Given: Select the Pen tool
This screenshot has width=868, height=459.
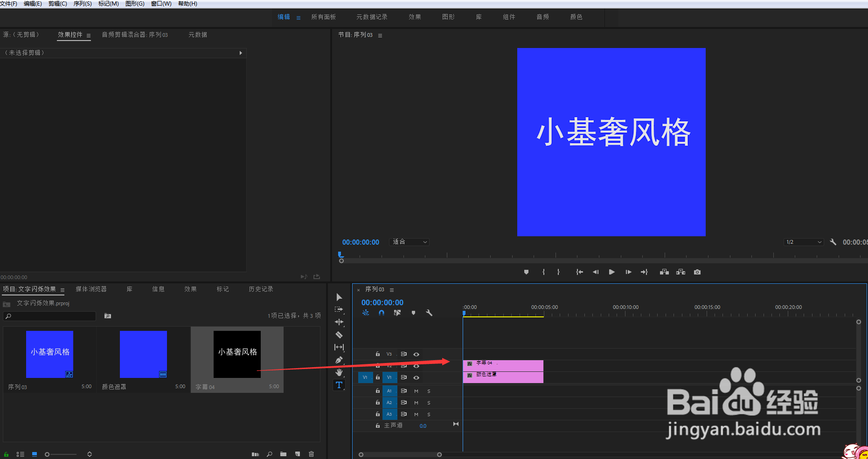Looking at the screenshot, I should coord(339,360).
